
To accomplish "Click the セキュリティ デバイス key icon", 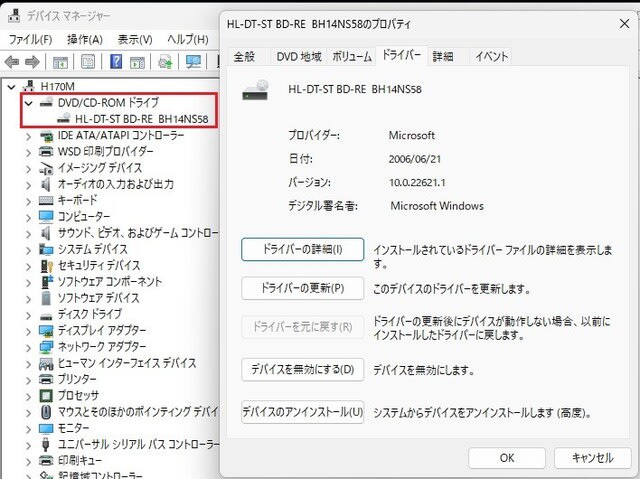I will click(47, 266).
